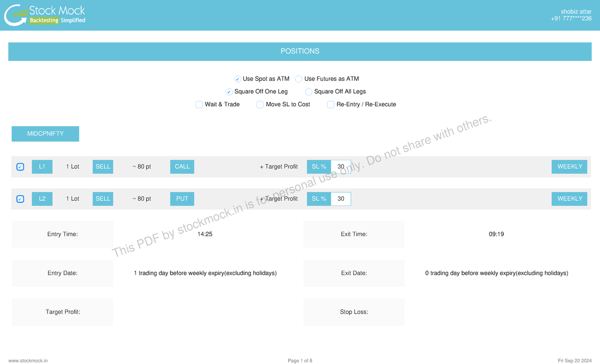The height and width of the screenshot is (364, 600).
Task: Open the SL % selector for L1
Action: pyautogui.click(x=318, y=167)
